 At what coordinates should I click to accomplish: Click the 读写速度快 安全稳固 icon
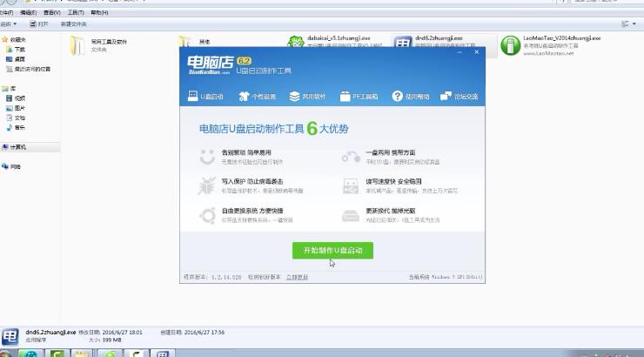coord(351,186)
